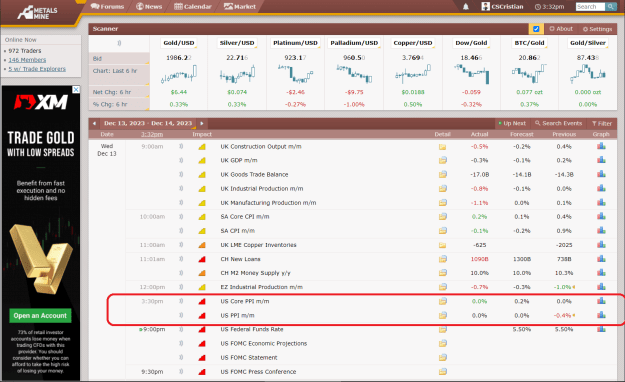The image size is (625, 382).
Task: Open the calendar Filter
Action: coord(602,124)
